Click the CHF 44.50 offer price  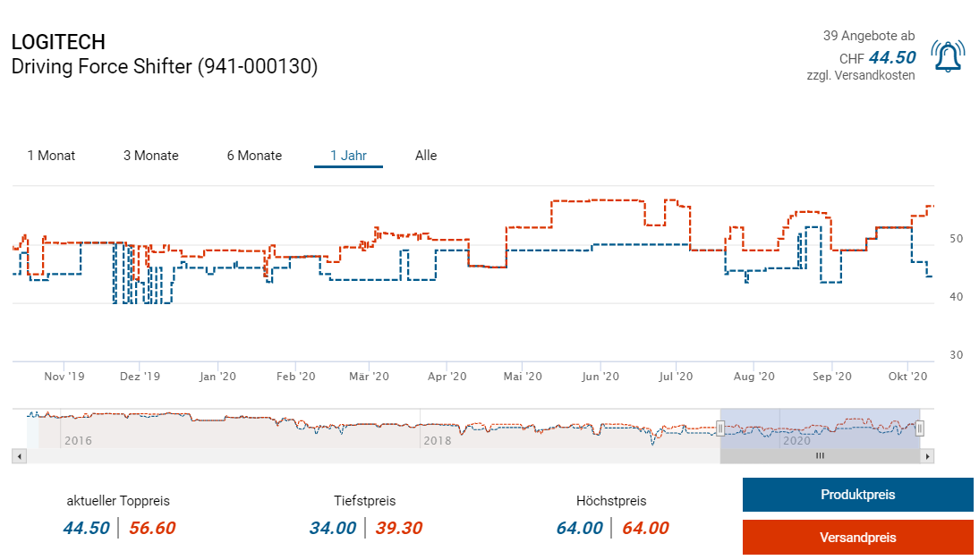click(x=877, y=58)
